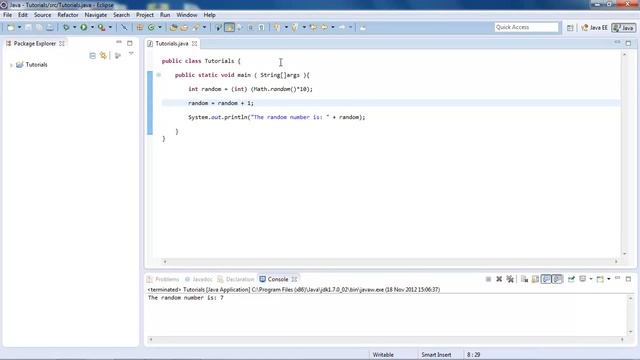Click the Open Type toolbar icon
The image size is (640, 360).
tap(173, 27)
